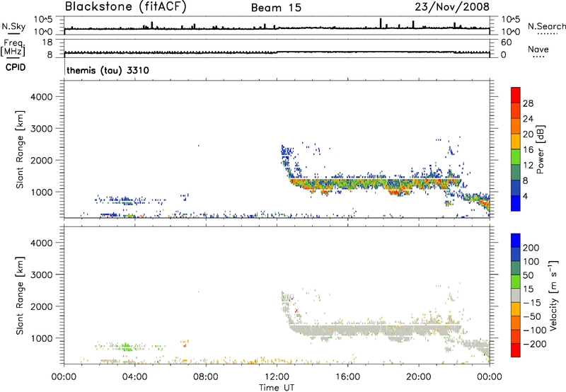This screenshot has width=566, height=392.
Task: Click the velocity panel 'Slant Range [km]' label
Action: click(20, 296)
